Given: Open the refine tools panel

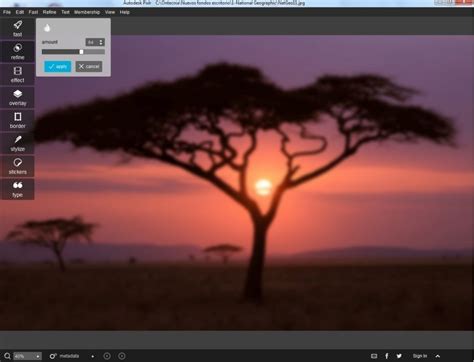Looking at the screenshot, I should pyautogui.click(x=17, y=52).
